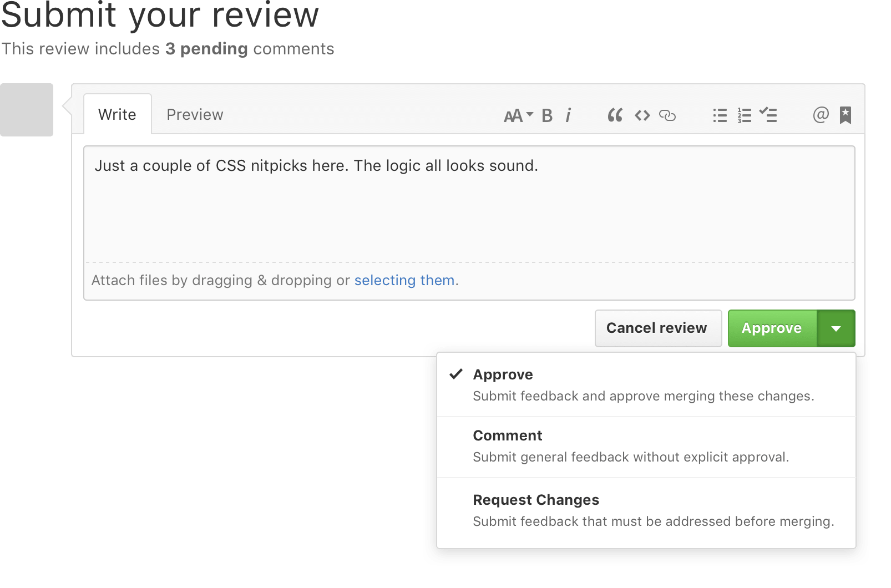Click the Cancel review button
891x588 pixels.
pyautogui.click(x=657, y=328)
